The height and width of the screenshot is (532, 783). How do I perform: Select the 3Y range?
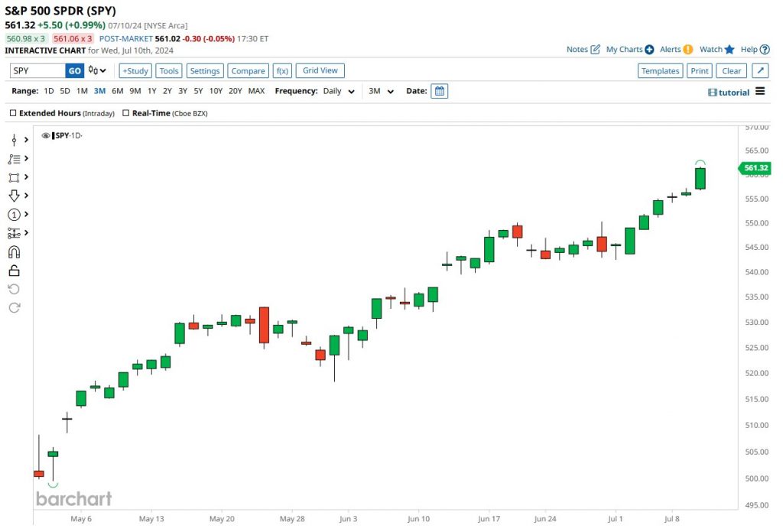coord(183,91)
